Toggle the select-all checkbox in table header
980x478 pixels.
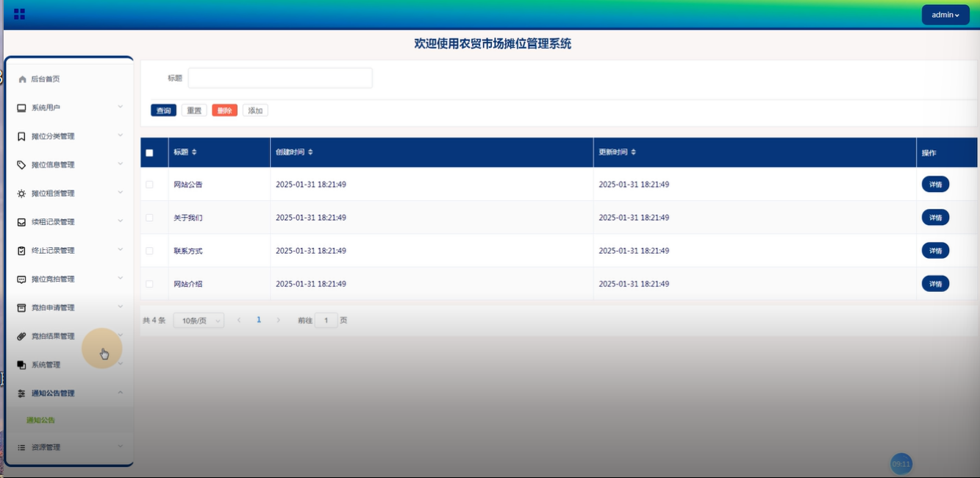coord(149,153)
